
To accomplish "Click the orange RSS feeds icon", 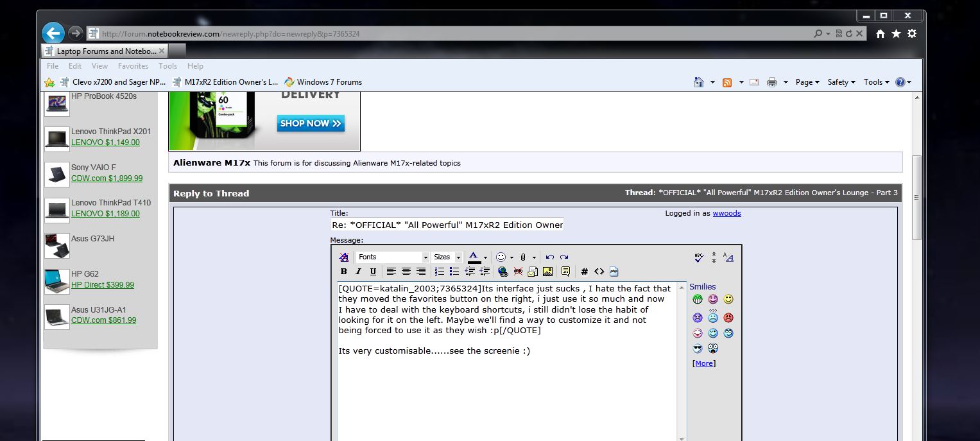I will click(727, 82).
